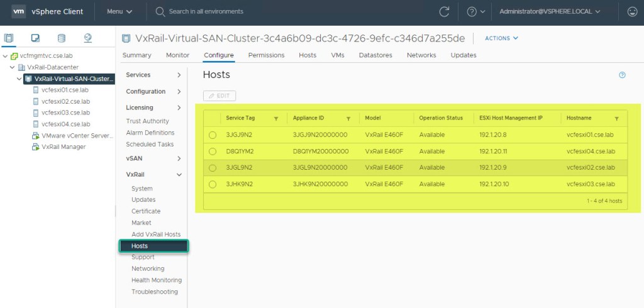Choose the 3JHK9N2 host radio button

213,185
